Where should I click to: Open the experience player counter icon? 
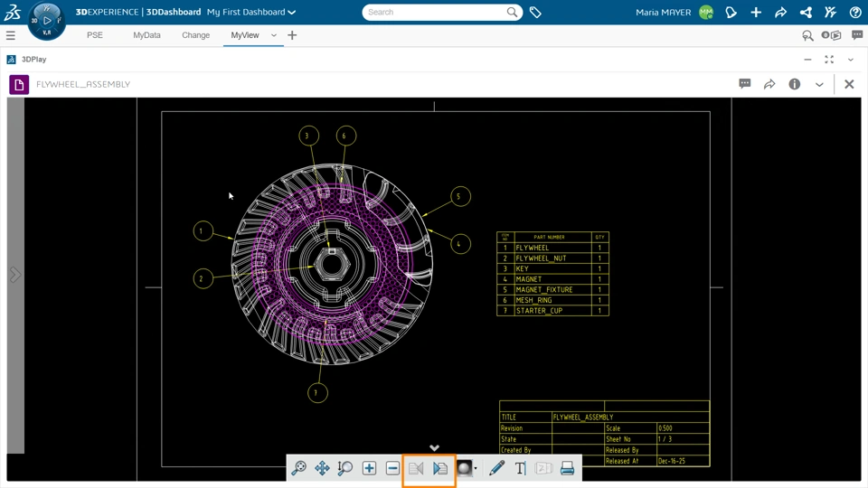point(832,35)
